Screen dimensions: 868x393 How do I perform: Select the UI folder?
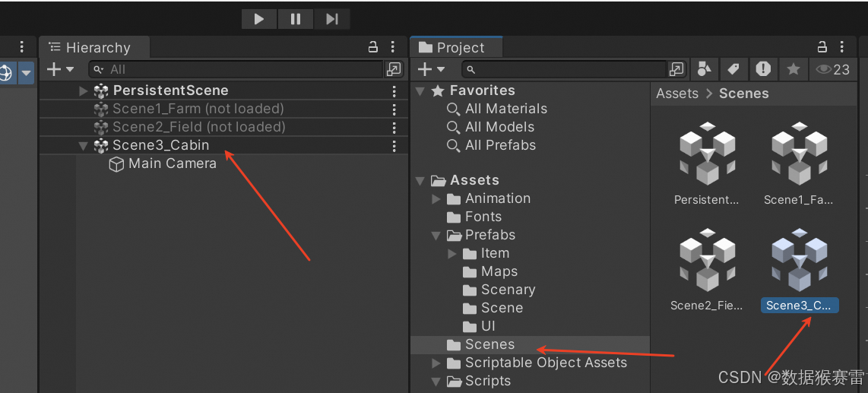click(488, 326)
